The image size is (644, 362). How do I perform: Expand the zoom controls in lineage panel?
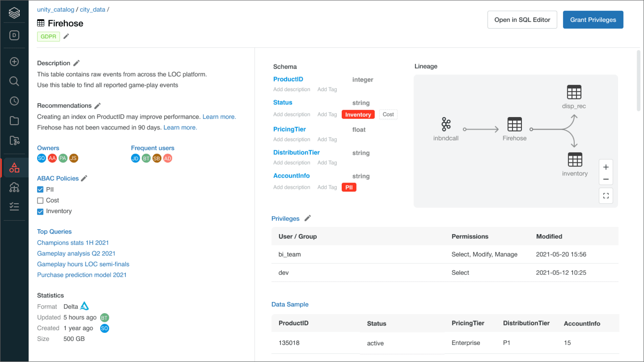(606, 195)
